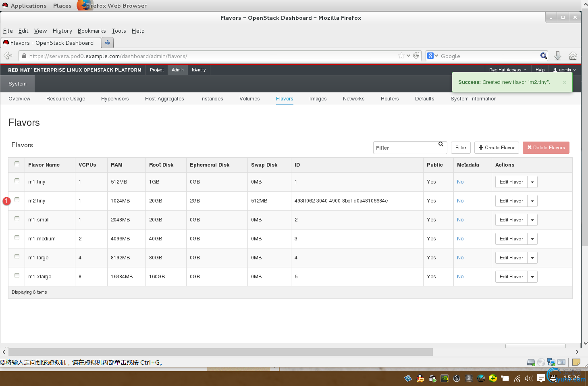Toggle the select-all checkbox in table header

point(17,164)
